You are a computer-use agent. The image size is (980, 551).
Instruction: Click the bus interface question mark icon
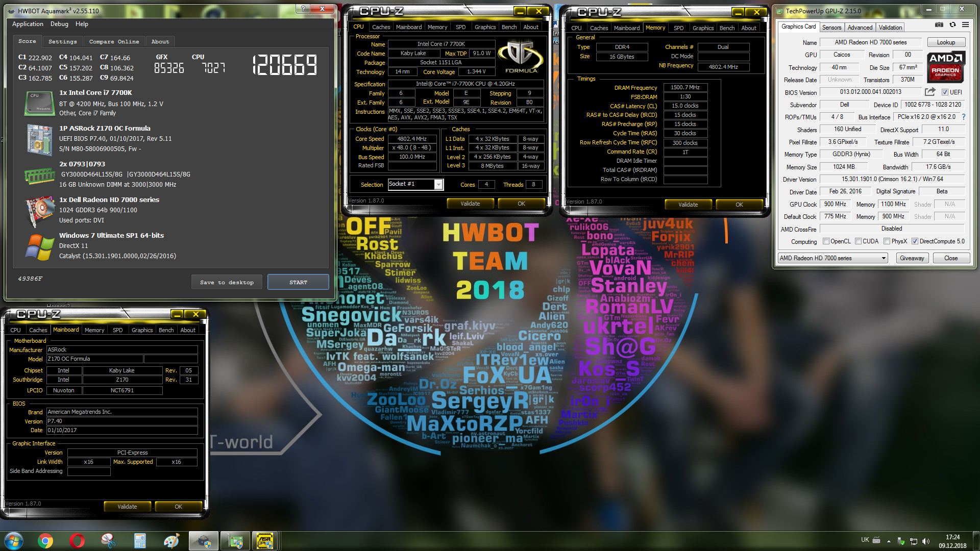pos(963,117)
